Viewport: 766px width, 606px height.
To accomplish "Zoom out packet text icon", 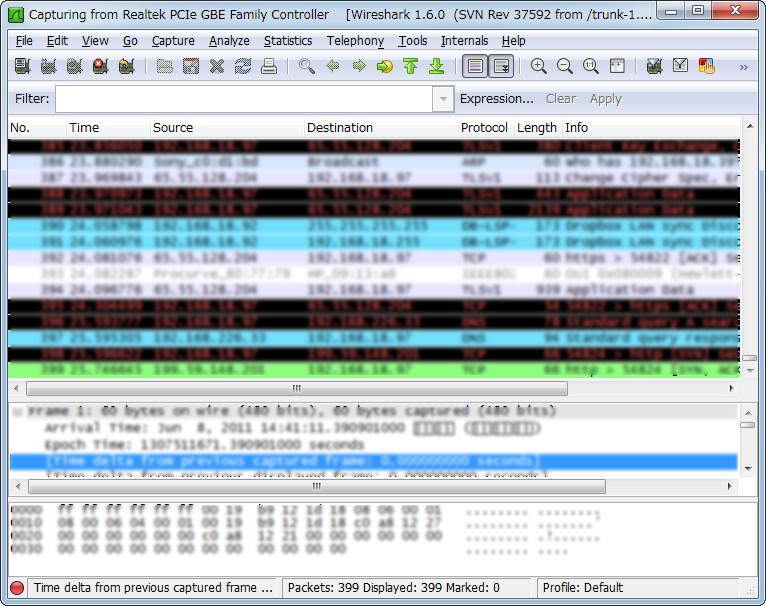I will coord(565,66).
